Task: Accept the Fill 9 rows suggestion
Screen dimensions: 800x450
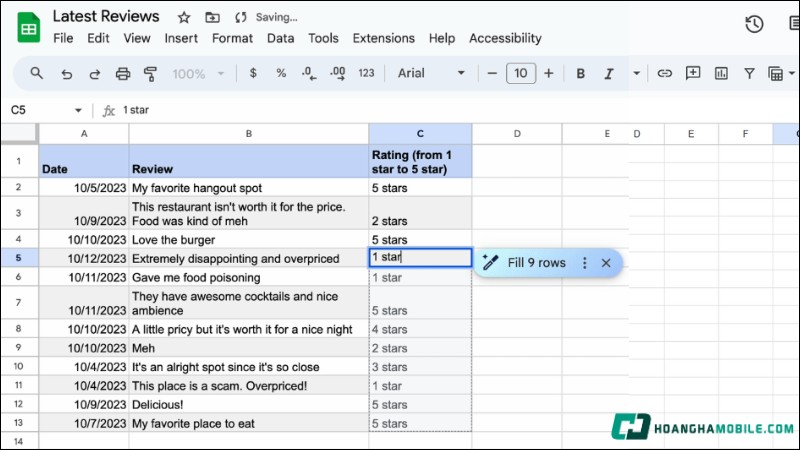Action: coord(536,263)
